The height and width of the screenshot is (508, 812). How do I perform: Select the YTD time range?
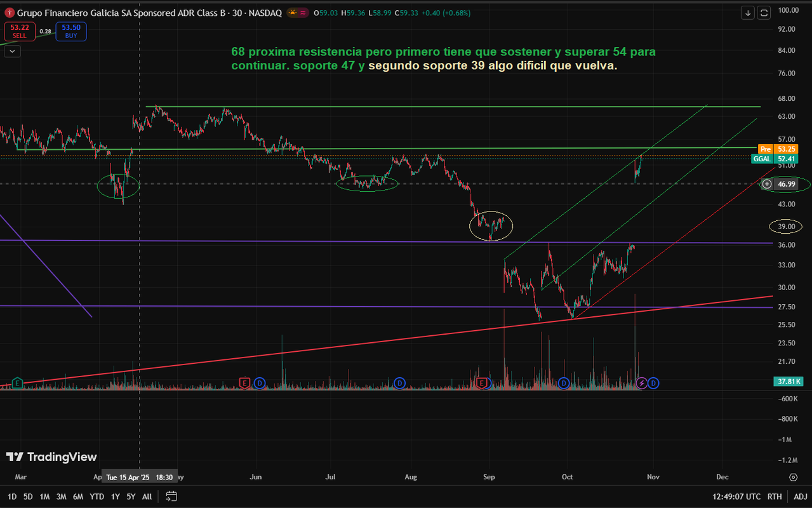pos(97,497)
